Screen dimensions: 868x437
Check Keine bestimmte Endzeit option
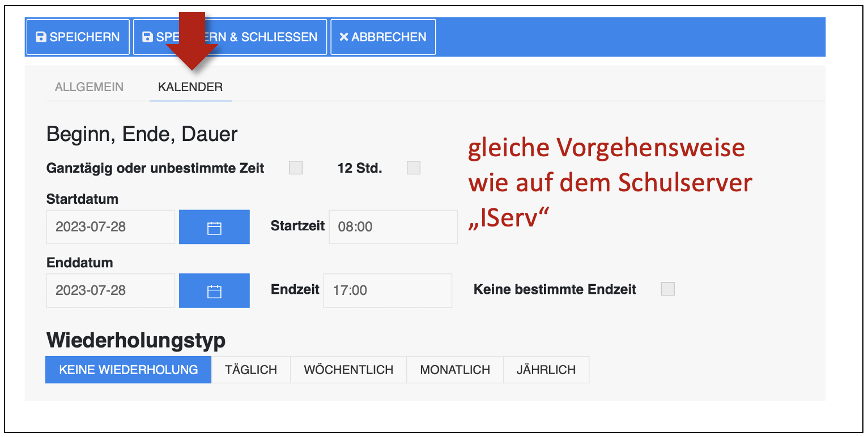click(668, 289)
